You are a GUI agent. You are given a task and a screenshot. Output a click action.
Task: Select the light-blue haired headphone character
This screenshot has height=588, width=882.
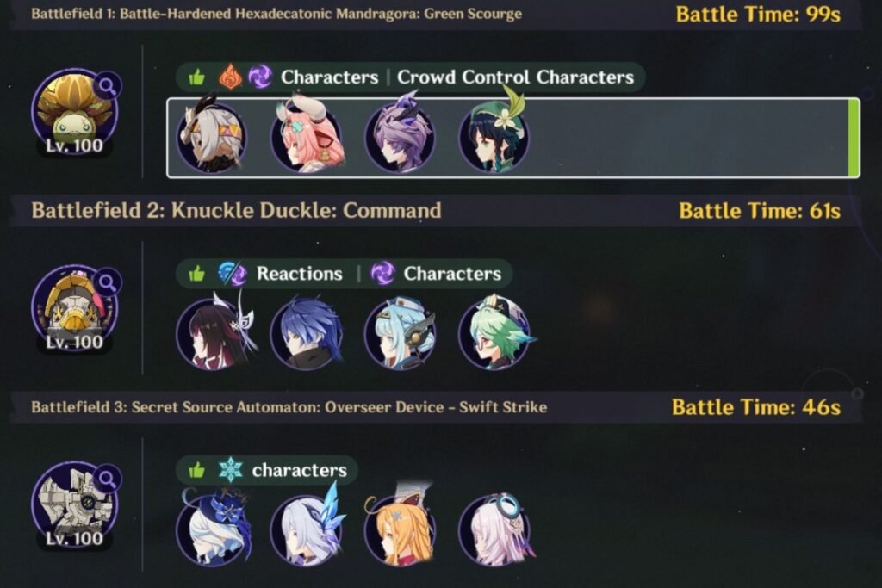[x=400, y=333]
